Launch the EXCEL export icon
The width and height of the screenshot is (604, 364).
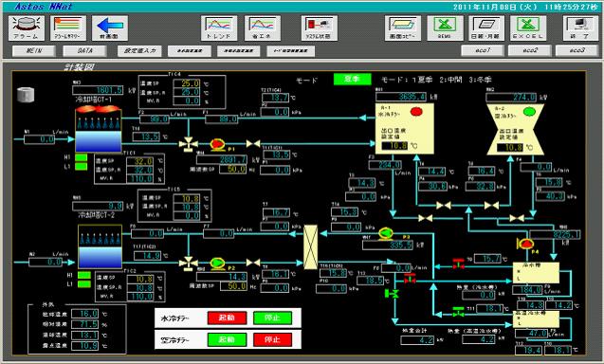[528, 28]
